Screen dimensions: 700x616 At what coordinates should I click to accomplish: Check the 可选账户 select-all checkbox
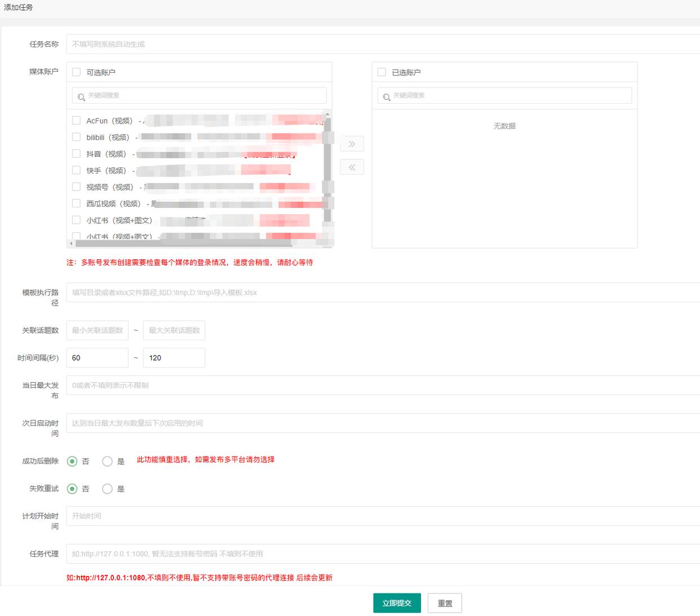pyautogui.click(x=77, y=72)
